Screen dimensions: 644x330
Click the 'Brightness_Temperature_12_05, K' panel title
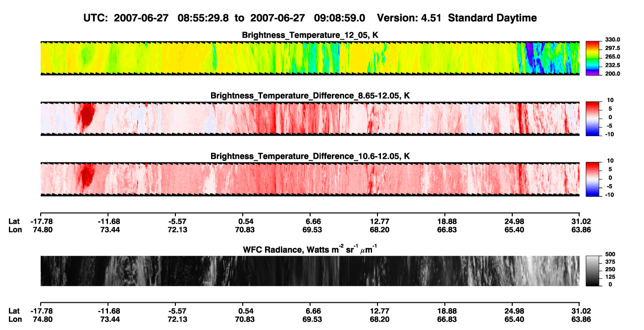click(x=310, y=35)
